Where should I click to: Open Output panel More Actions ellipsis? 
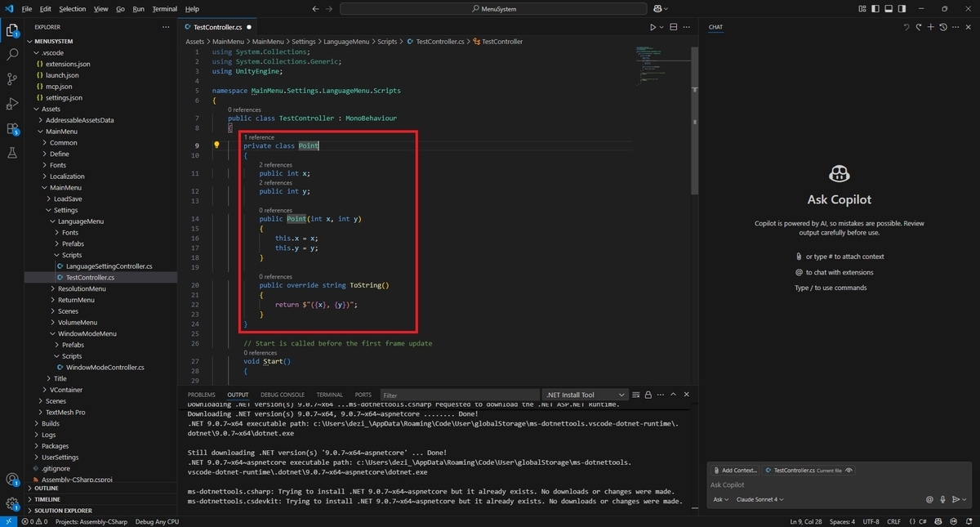[661, 395]
